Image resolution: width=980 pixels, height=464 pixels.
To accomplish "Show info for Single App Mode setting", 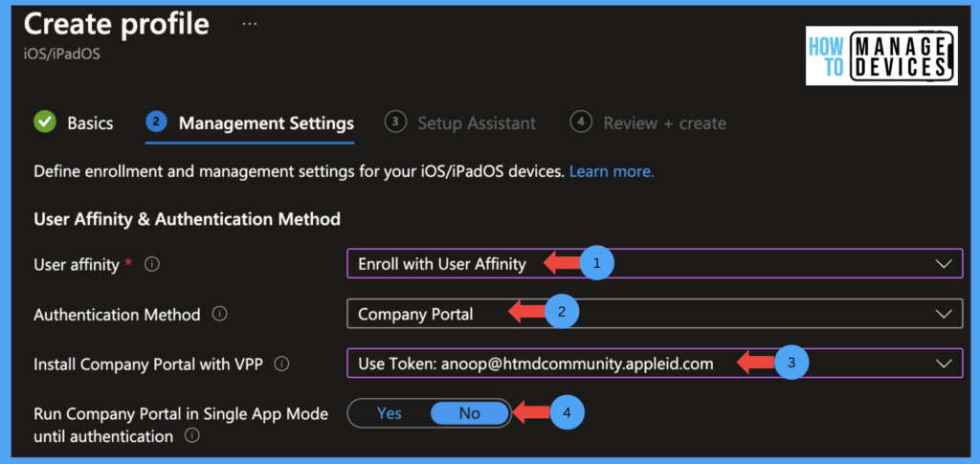I will pos(192,435).
